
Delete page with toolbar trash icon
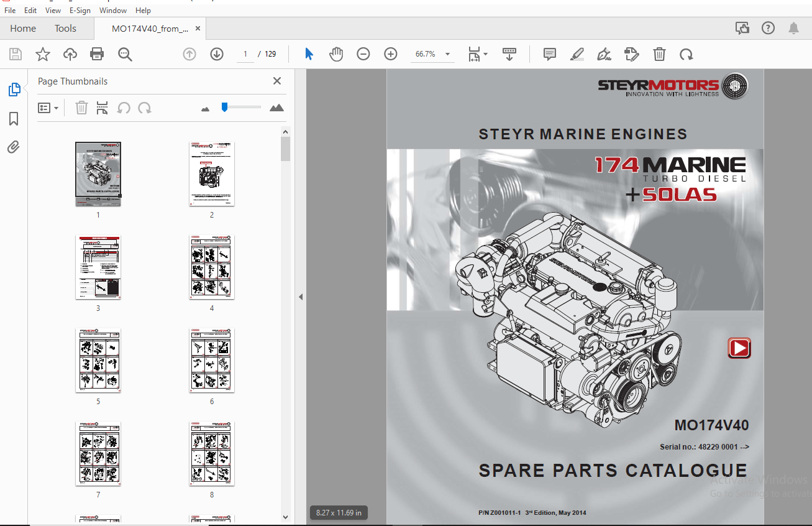point(659,54)
